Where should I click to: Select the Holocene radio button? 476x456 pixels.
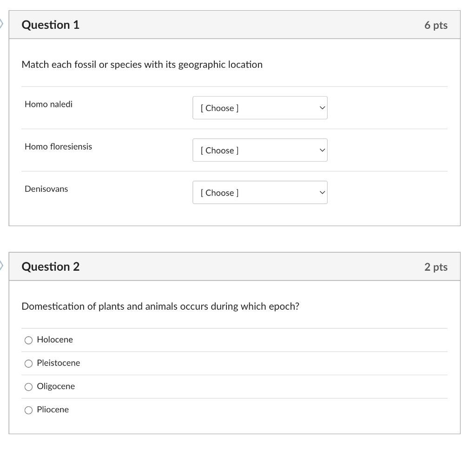click(29, 340)
